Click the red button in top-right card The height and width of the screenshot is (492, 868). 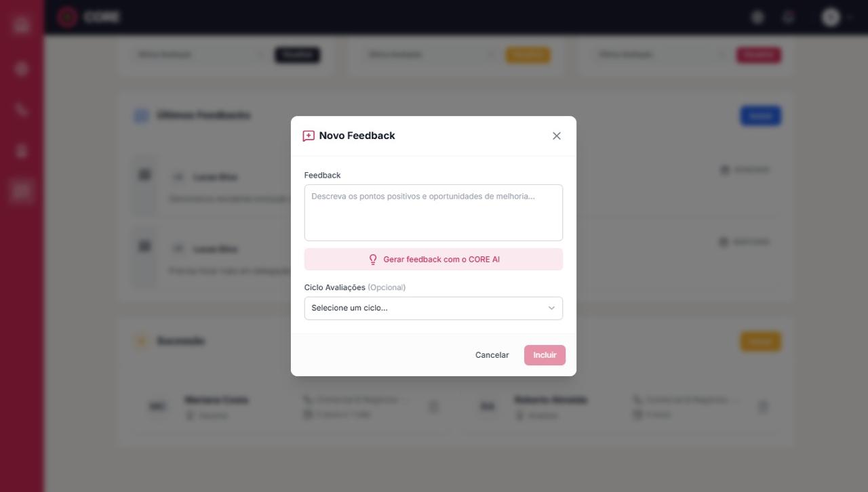[x=758, y=55]
